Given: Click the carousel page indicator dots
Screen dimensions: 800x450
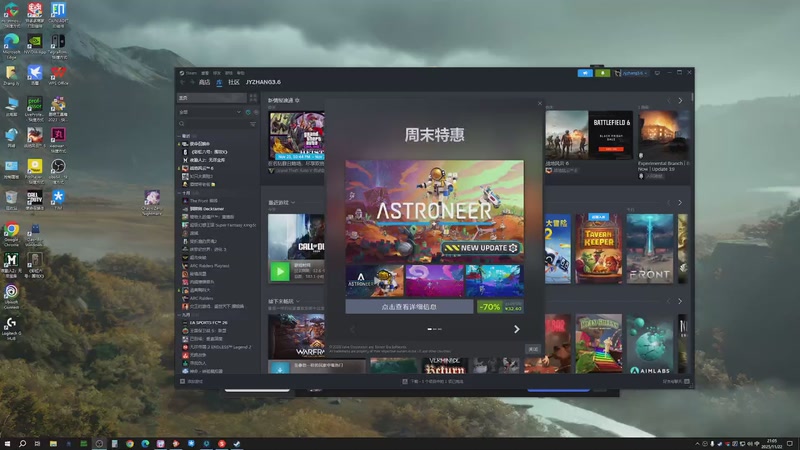Looking at the screenshot, I should [x=434, y=329].
